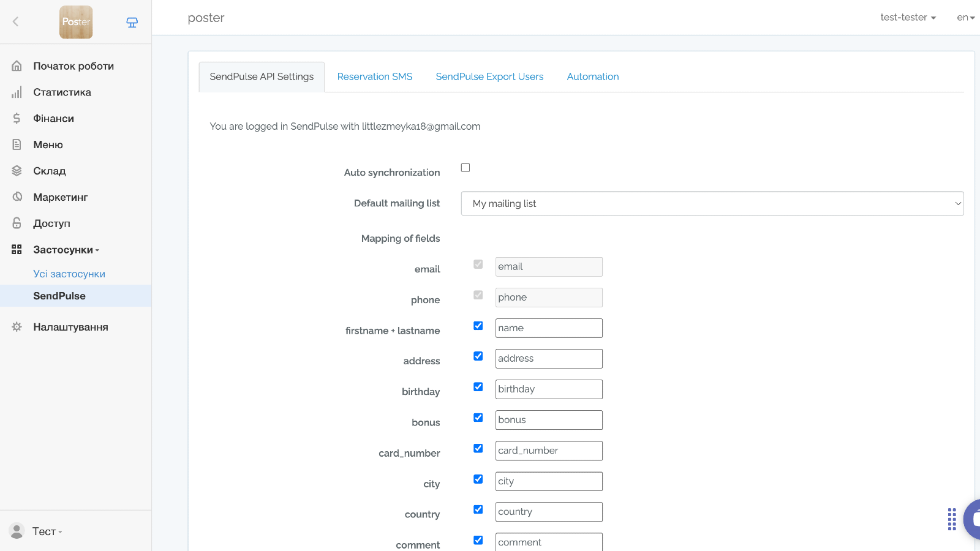
Task: Click the Poster logo thumbnail
Action: [x=76, y=22]
